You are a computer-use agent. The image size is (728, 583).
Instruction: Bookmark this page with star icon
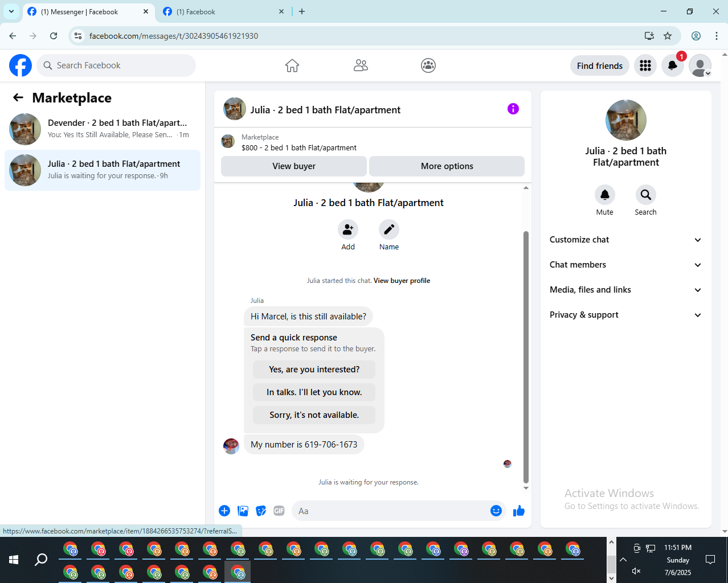coord(668,36)
